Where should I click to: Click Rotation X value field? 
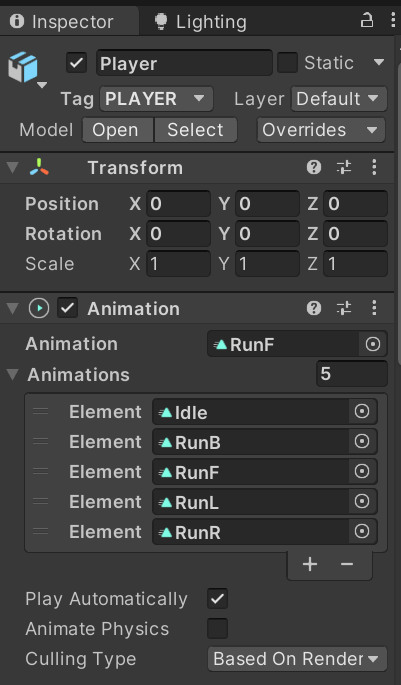pyautogui.click(x=178, y=234)
